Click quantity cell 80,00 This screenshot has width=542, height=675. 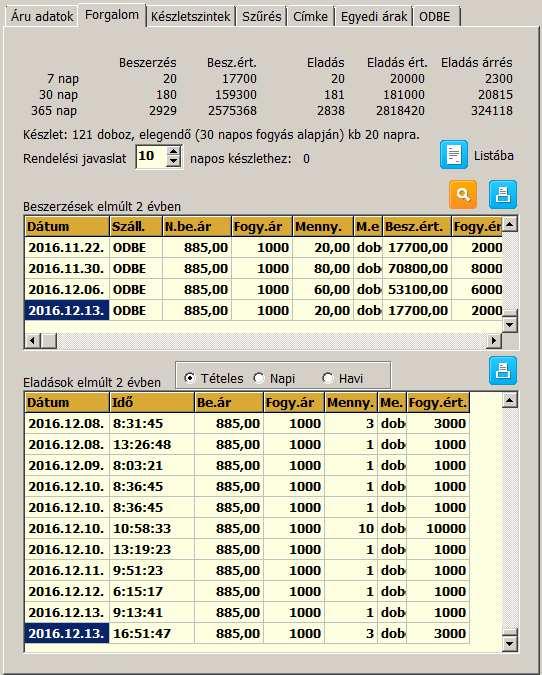323,269
